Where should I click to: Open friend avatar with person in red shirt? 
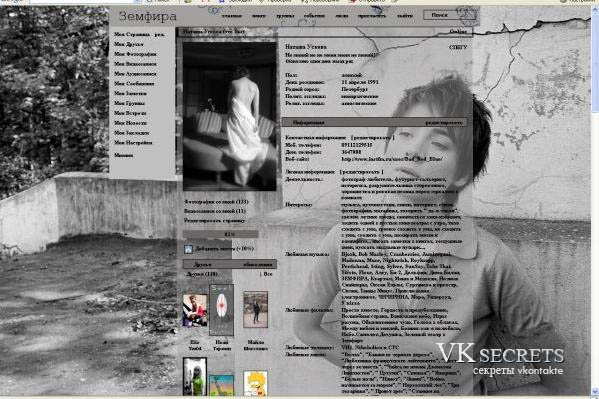[195, 310]
